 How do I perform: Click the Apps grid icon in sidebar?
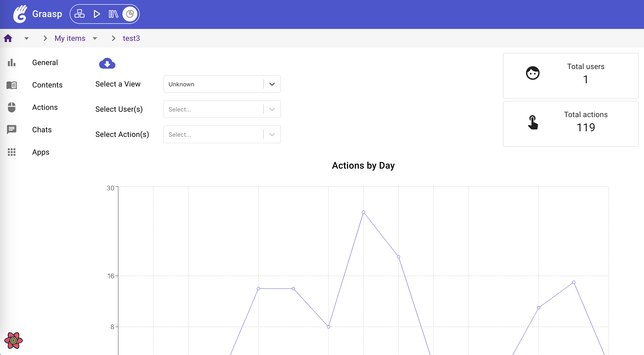pos(11,152)
